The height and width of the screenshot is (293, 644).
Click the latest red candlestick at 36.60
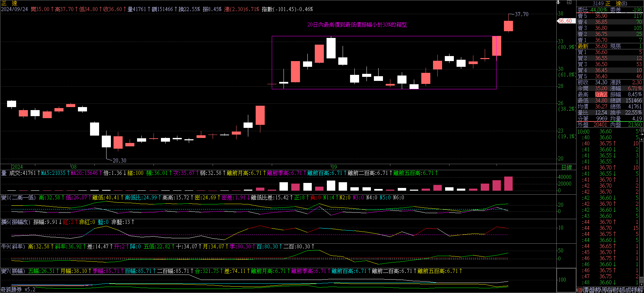[508, 26]
